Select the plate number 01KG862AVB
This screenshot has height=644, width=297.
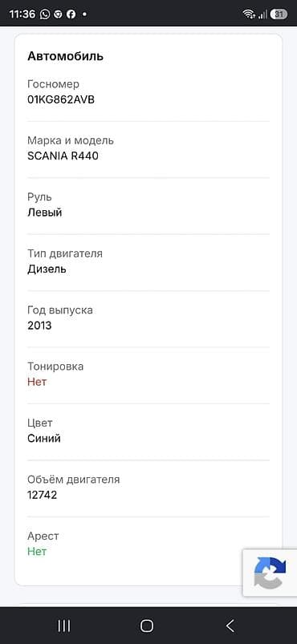(x=61, y=99)
